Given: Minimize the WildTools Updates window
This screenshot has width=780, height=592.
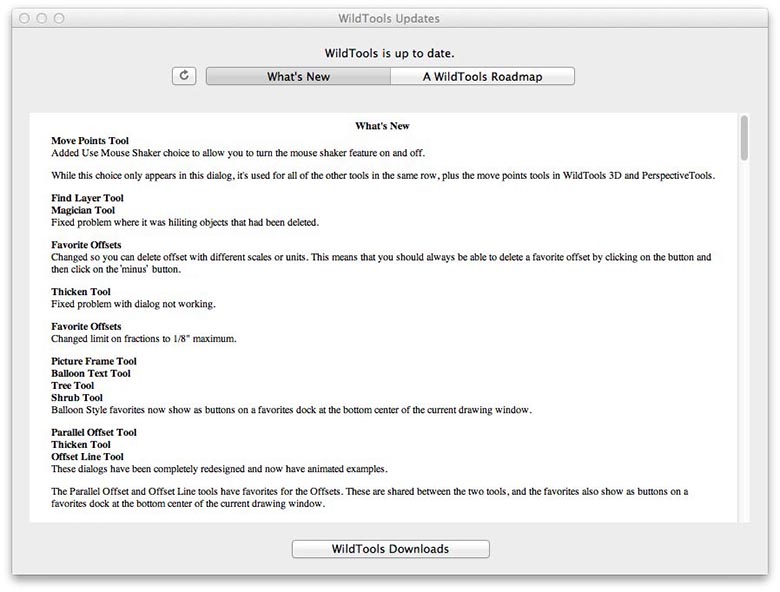Looking at the screenshot, I should point(41,18).
